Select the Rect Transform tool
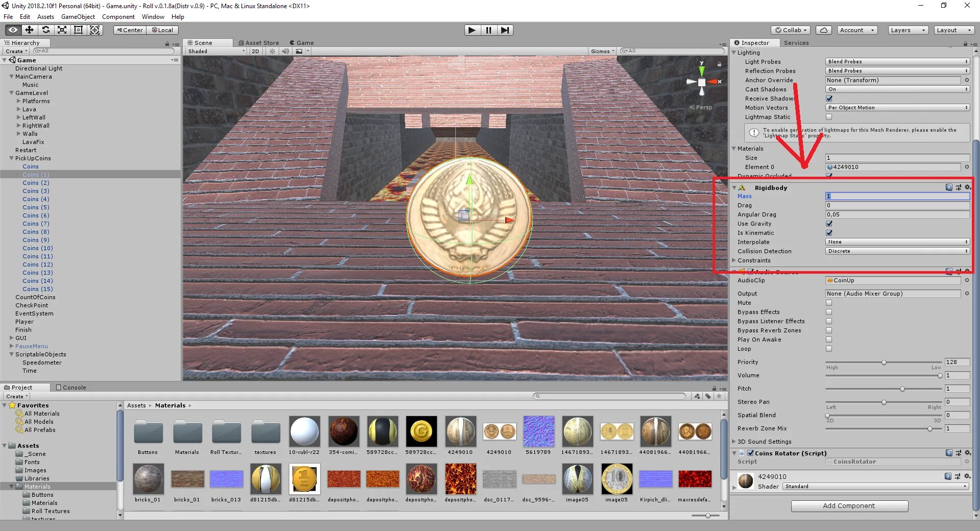980x531 pixels. pyautogui.click(x=78, y=30)
